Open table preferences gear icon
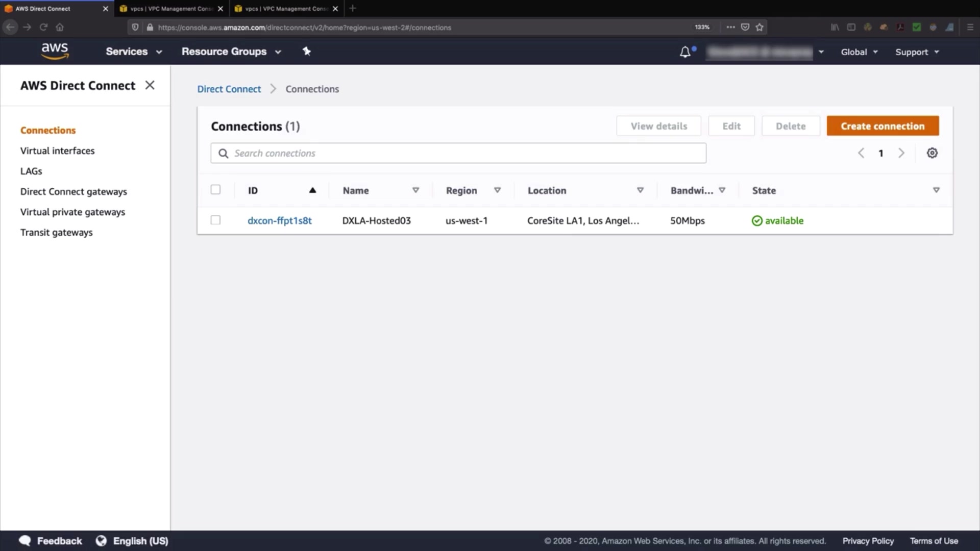Screen dimensions: 980x551 click(932, 153)
